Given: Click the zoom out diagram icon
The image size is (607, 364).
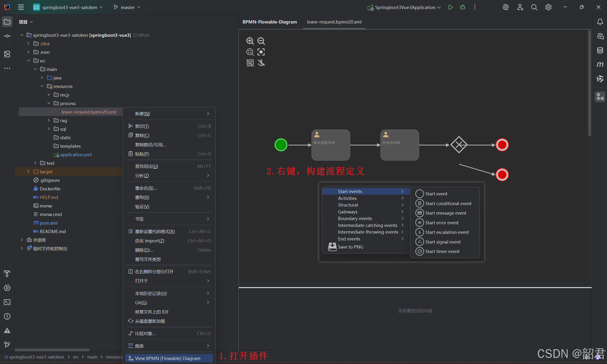Looking at the screenshot, I should [261, 41].
